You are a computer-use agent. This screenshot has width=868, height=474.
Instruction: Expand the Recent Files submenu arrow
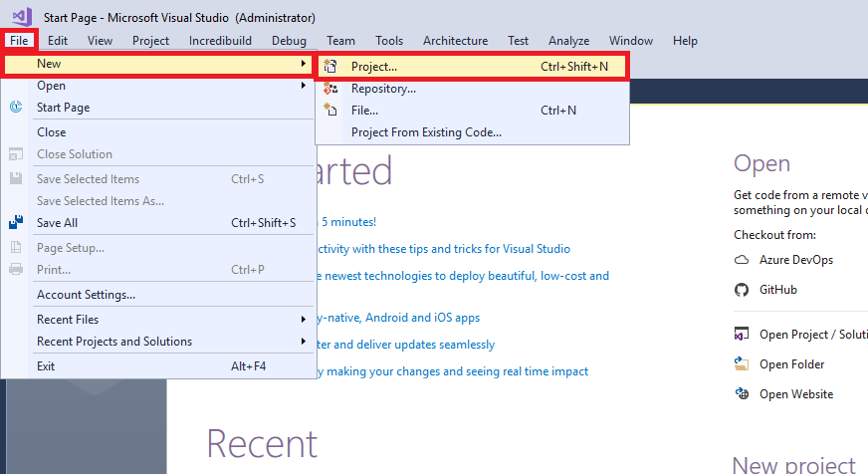pos(304,319)
